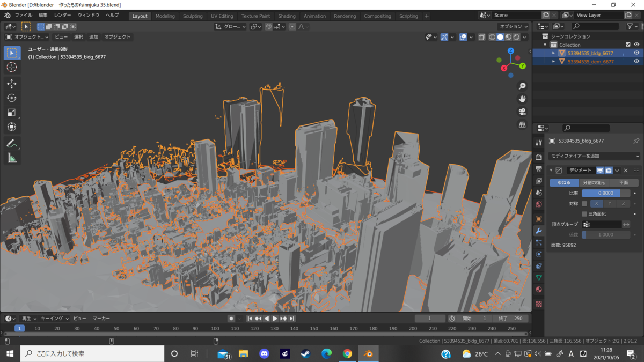Pick the Annotate pencil tool
The image size is (644, 362).
click(12, 144)
